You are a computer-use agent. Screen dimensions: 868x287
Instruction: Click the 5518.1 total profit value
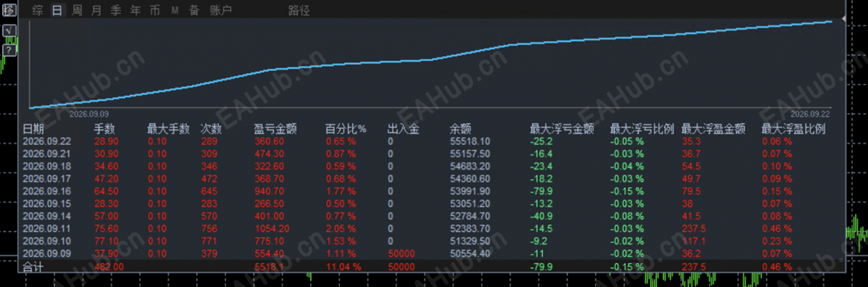pyautogui.click(x=269, y=267)
